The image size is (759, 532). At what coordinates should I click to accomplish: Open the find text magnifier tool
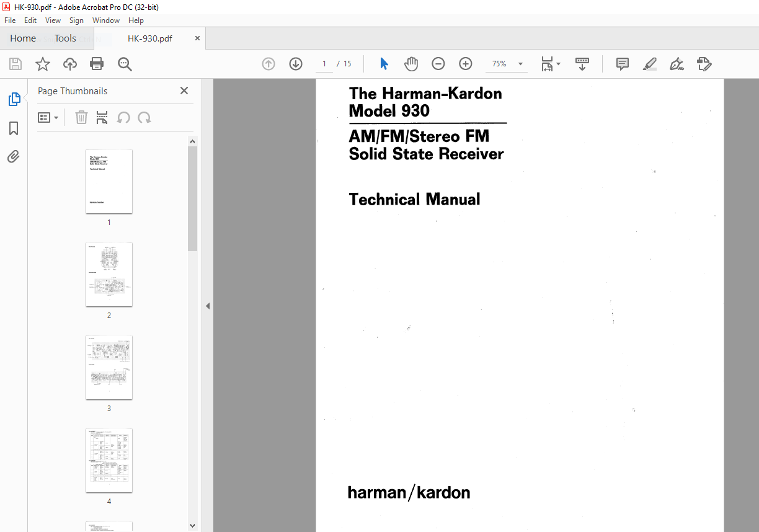[125, 64]
